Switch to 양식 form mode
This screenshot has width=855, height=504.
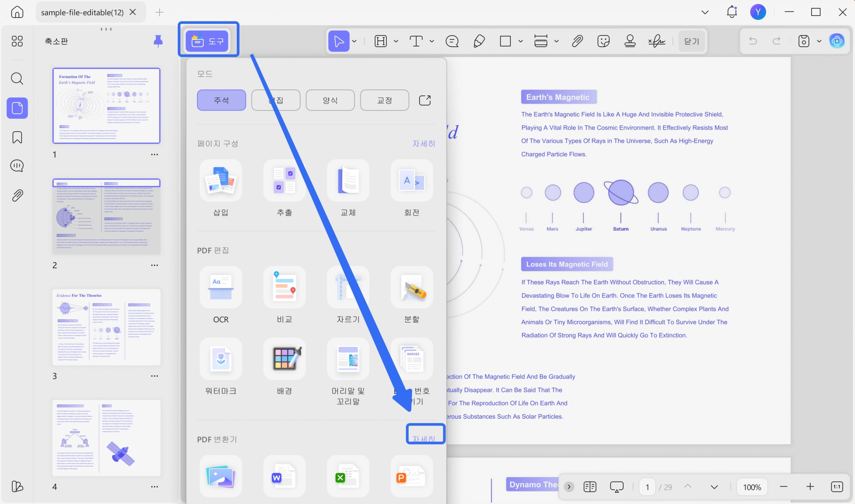pos(330,100)
